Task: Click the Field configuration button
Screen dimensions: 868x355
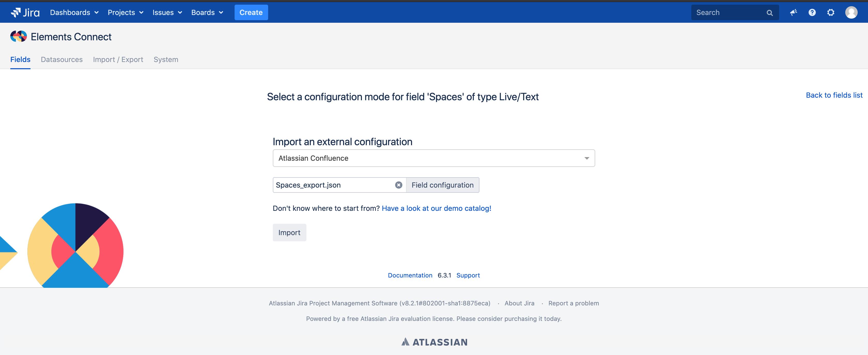Action: click(442, 185)
